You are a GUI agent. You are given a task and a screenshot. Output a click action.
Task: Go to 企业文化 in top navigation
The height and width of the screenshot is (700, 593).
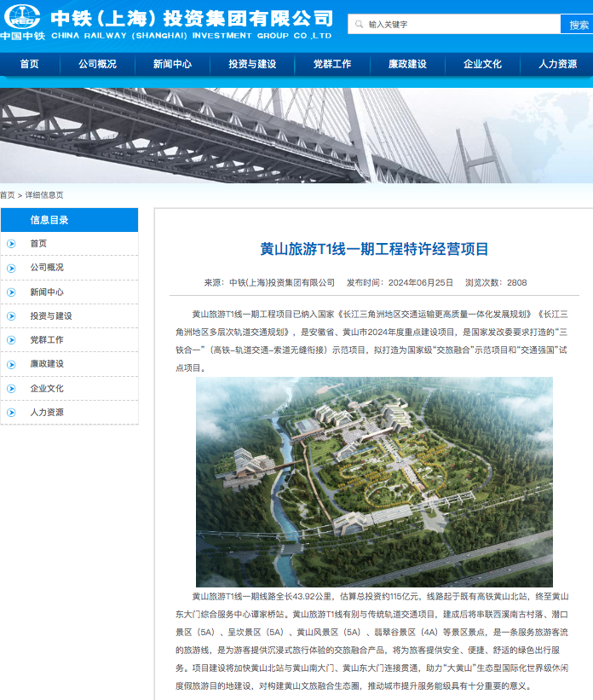click(x=482, y=64)
